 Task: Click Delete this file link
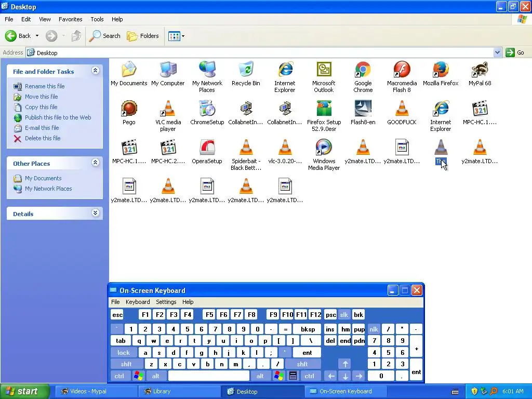43,138
